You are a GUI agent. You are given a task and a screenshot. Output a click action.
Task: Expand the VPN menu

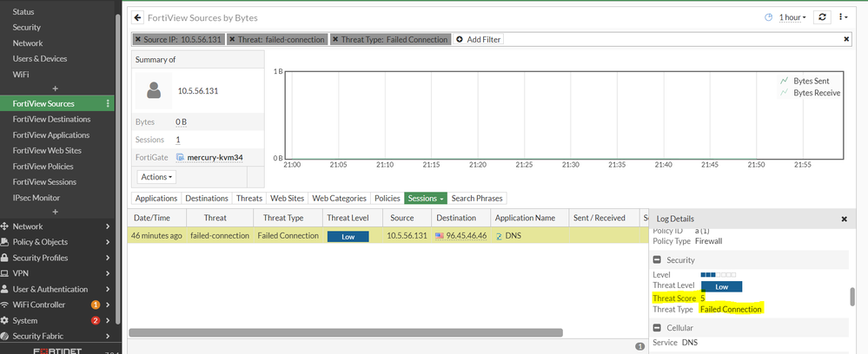[56, 273]
